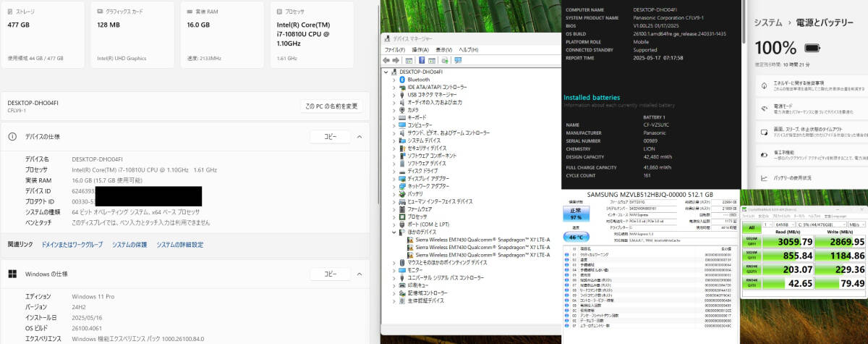Expand Bluetooth node arrow
This screenshot has width=868, height=344.
[x=394, y=80]
